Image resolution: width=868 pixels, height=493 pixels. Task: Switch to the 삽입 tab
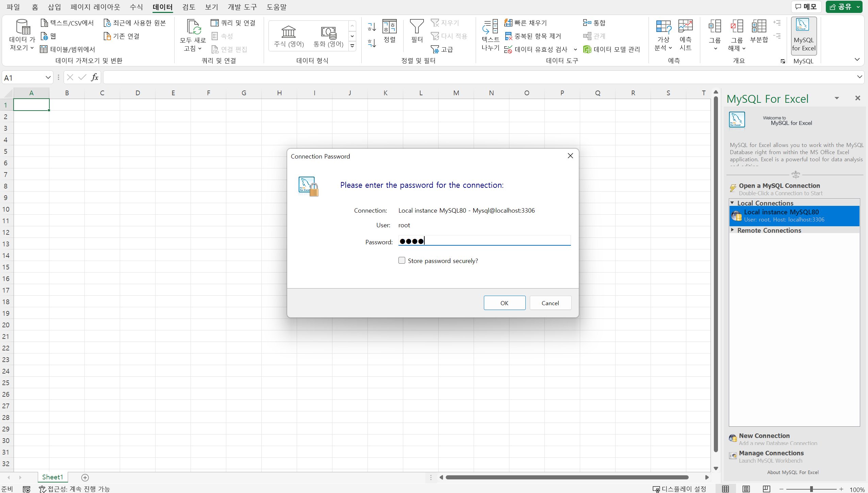54,7
